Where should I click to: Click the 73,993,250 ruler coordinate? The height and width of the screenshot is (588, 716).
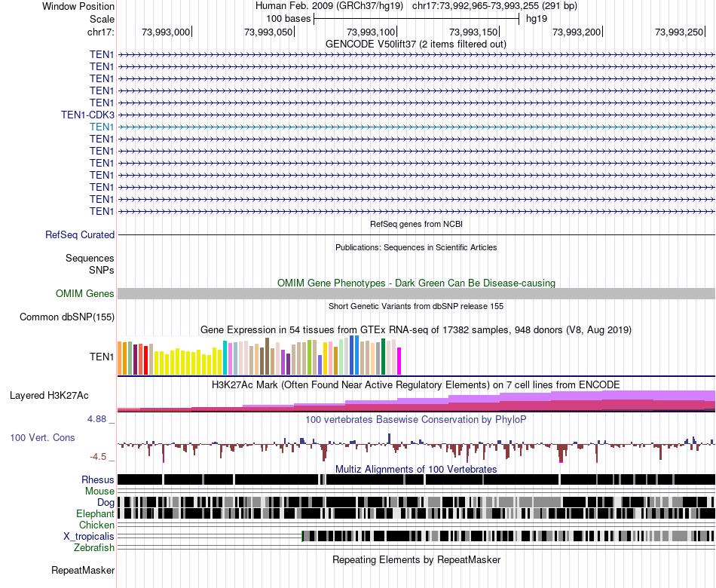click(679, 32)
